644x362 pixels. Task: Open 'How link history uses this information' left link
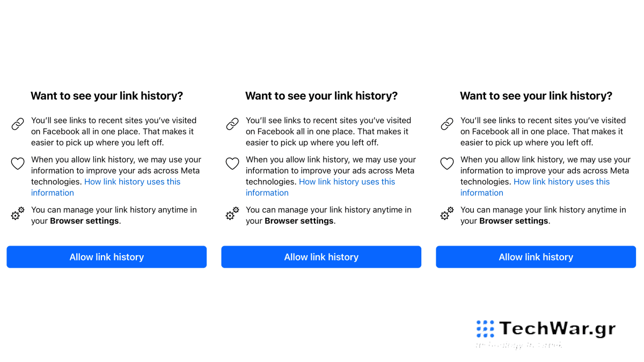coord(132,182)
